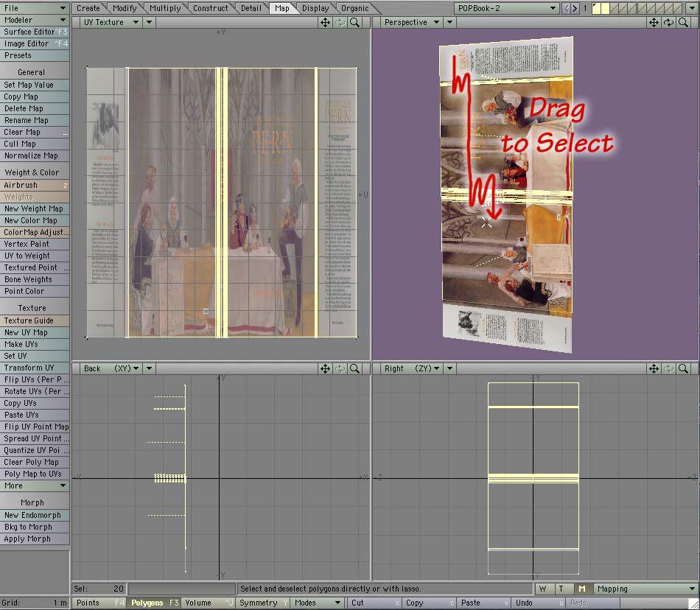Screen dimensions: 700x610
Task: Open the Modeler dropdown menu
Action: 35,20
